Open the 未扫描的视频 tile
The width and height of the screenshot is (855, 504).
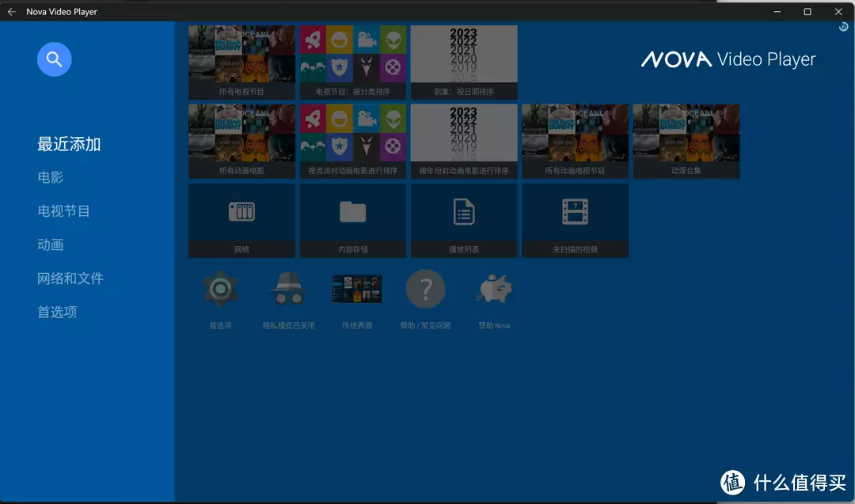(576, 220)
